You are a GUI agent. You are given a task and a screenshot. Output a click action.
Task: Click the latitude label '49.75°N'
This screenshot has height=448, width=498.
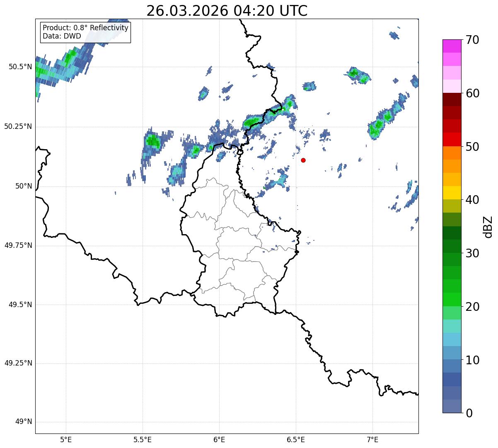(18, 245)
